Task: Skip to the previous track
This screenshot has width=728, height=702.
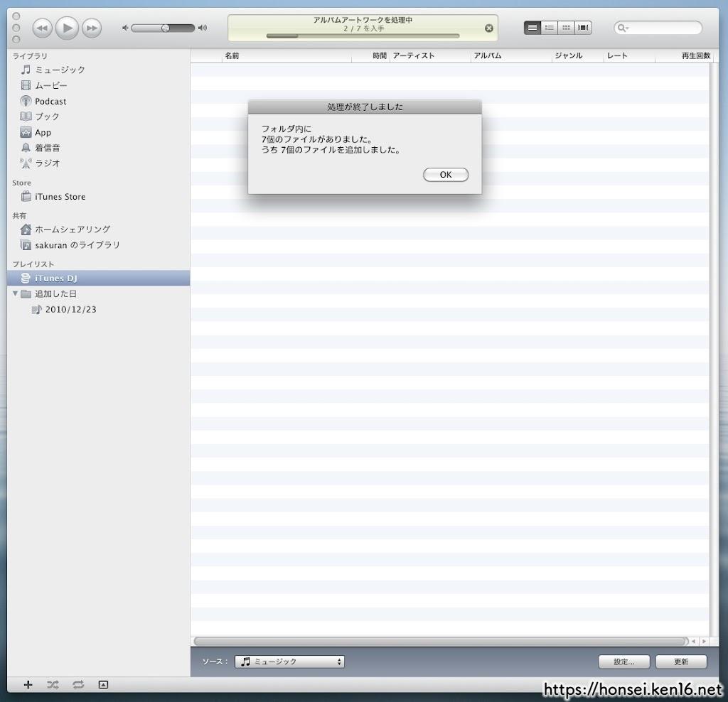Action: point(43,28)
